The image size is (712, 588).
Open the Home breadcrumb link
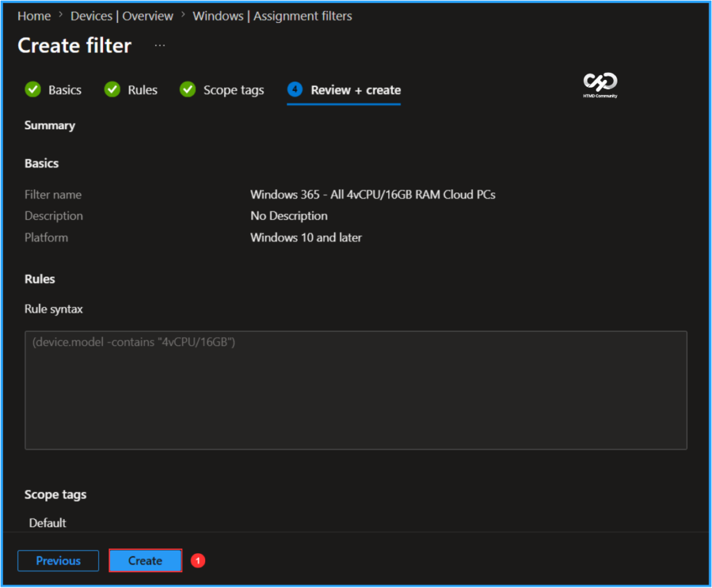(34, 16)
